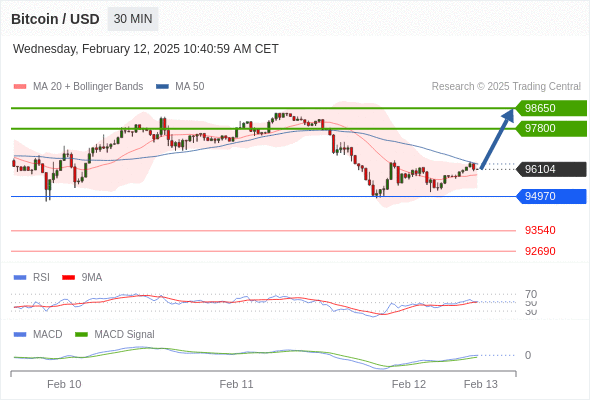Click the MA 20 + Bollinger Bands legend swatch
590x400 pixels.
click(20, 87)
